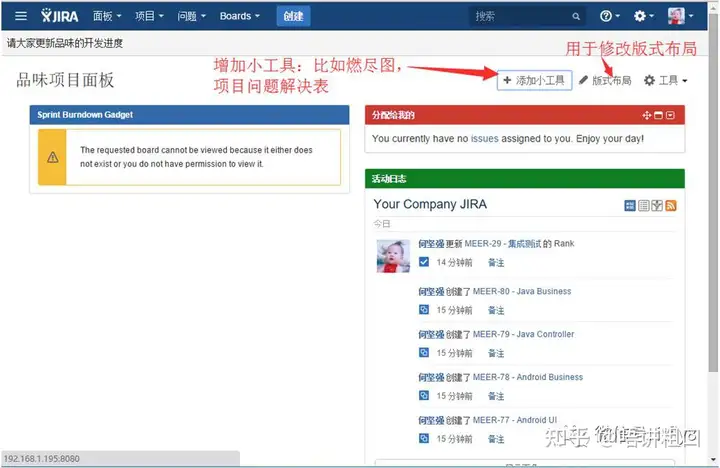Click the search magnifier icon
The height and width of the screenshot is (468, 720).
(576, 17)
